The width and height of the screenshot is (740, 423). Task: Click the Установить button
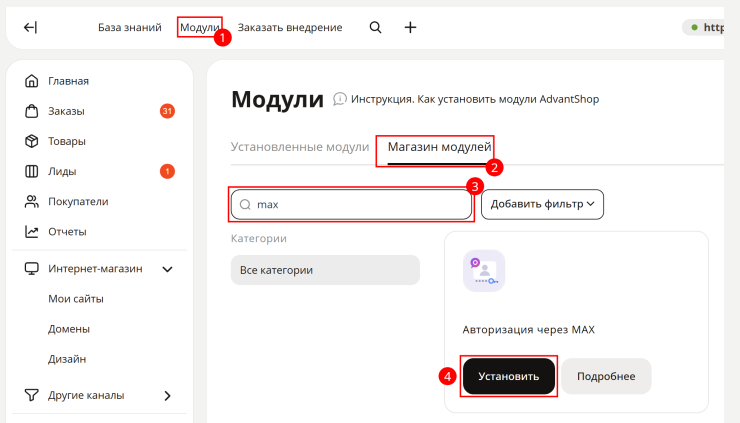[x=509, y=376]
